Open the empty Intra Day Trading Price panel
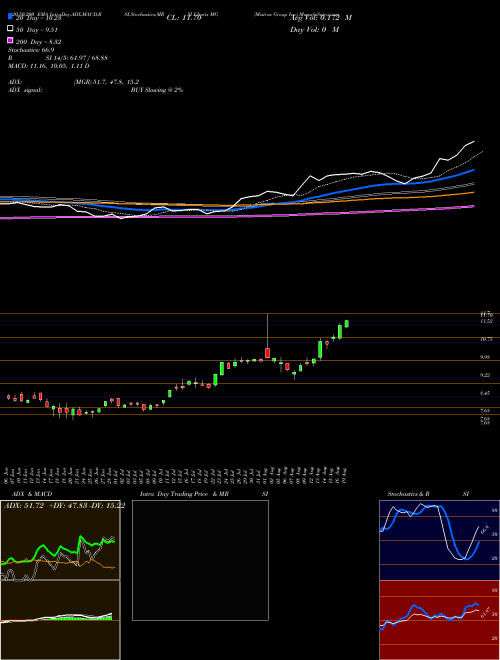The height and width of the screenshot is (660, 500). tap(200, 560)
